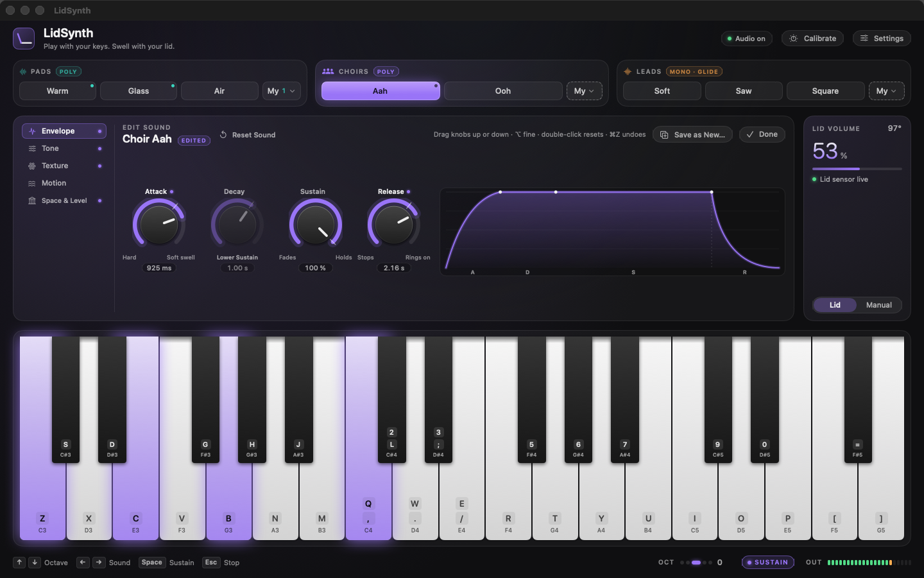The image size is (924, 578).
Task: Click the Texture icon in sidebar
Action: (x=32, y=166)
